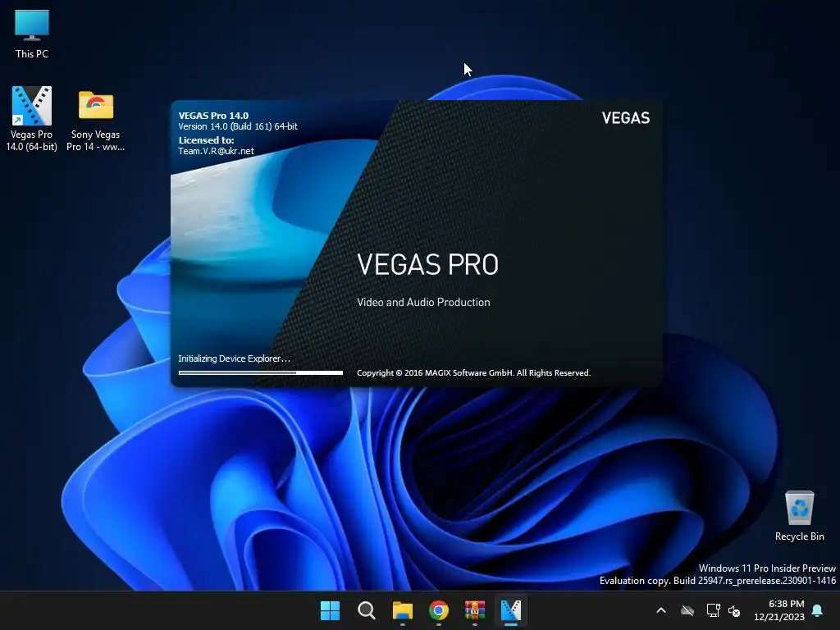Click the OneDrive cloud tray icon

click(x=687, y=610)
